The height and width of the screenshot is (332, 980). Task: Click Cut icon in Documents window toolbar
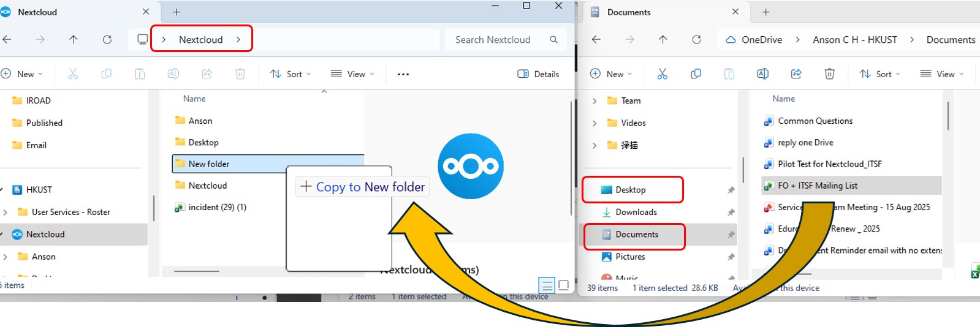click(x=662, y=74)
